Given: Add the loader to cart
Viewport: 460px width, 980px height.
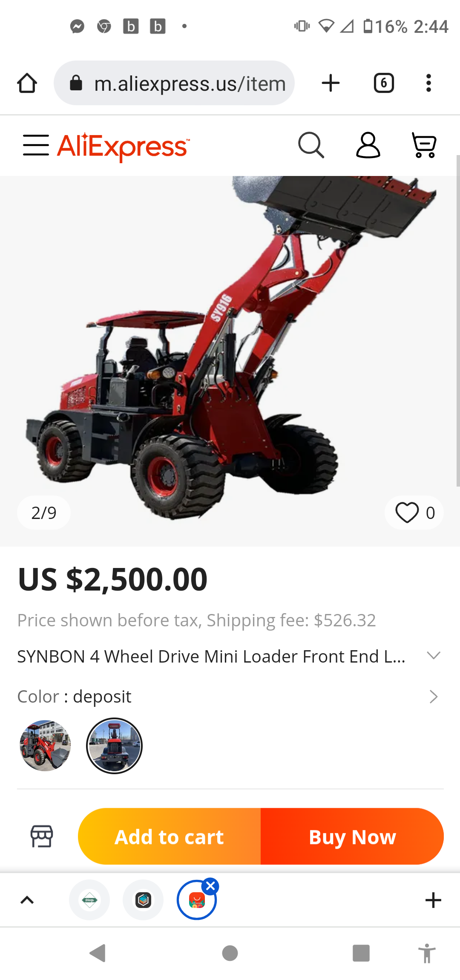Looking at the screenshot, I should 170,836.
